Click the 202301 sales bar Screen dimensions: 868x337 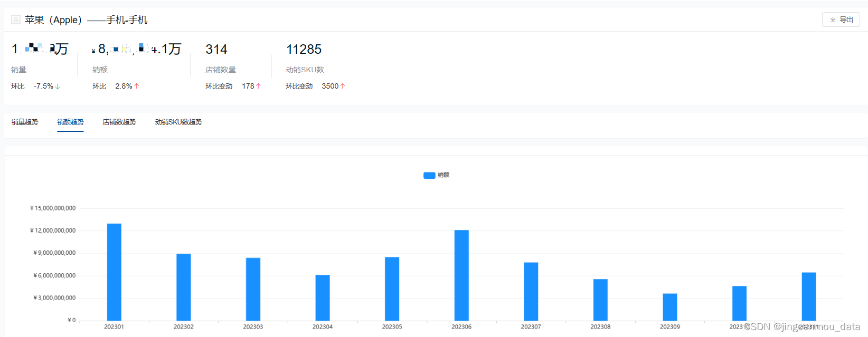(x=114, y=272)
